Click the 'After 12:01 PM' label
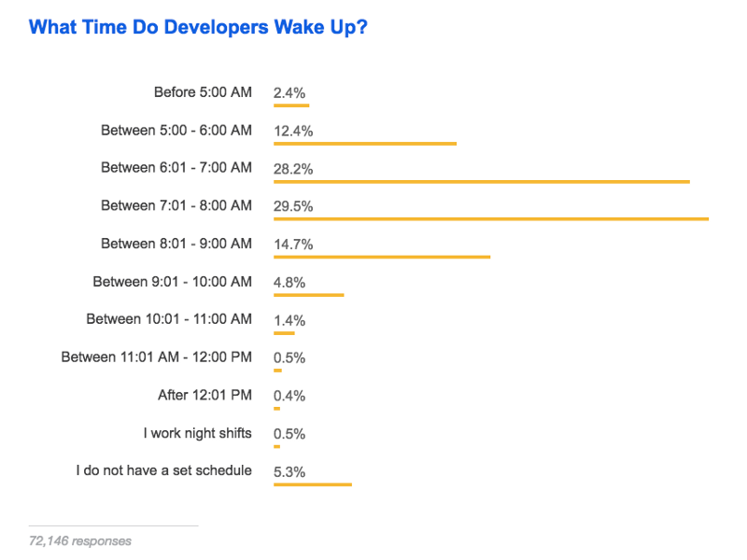 (204, 396)
